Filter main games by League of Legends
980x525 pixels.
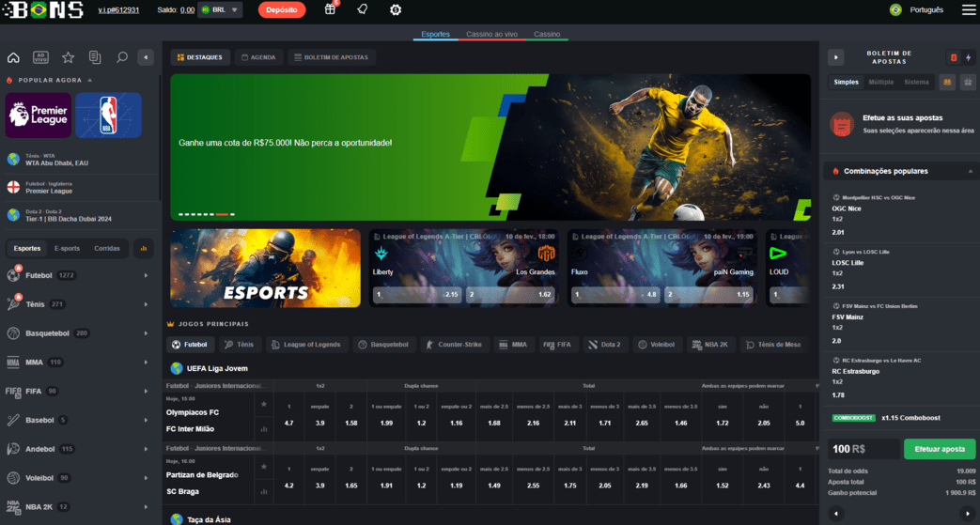tap(306, 345)
